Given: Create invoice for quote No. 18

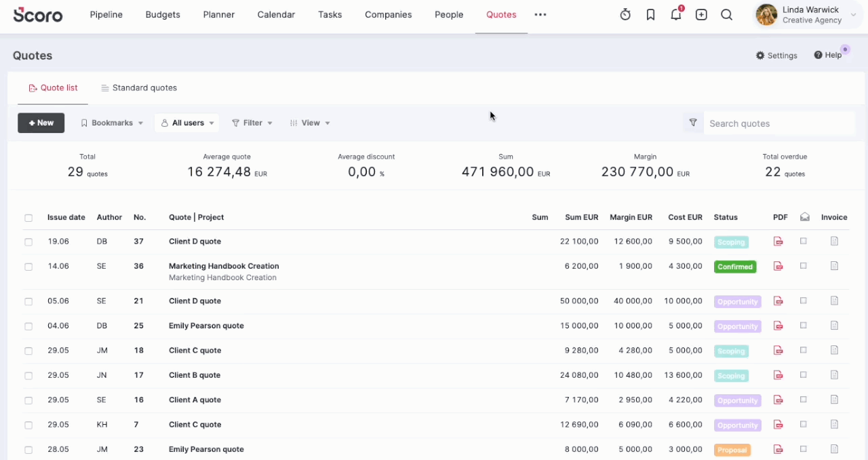Looking at the screenshot, I should pyautogui.click(x=835, y=350).
